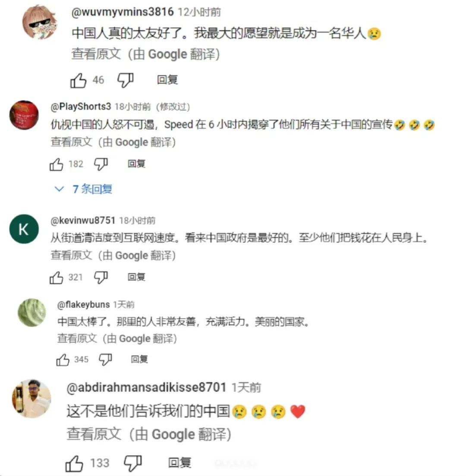
Task: Click 回复 under @PlayShorts3's comment
Action: click(136, 164)
